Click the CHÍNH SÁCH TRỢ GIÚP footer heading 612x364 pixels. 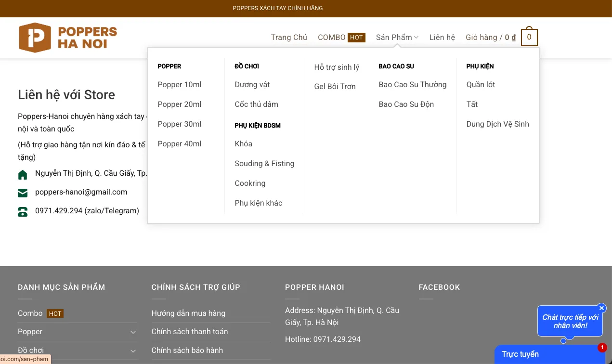[195, 287]
